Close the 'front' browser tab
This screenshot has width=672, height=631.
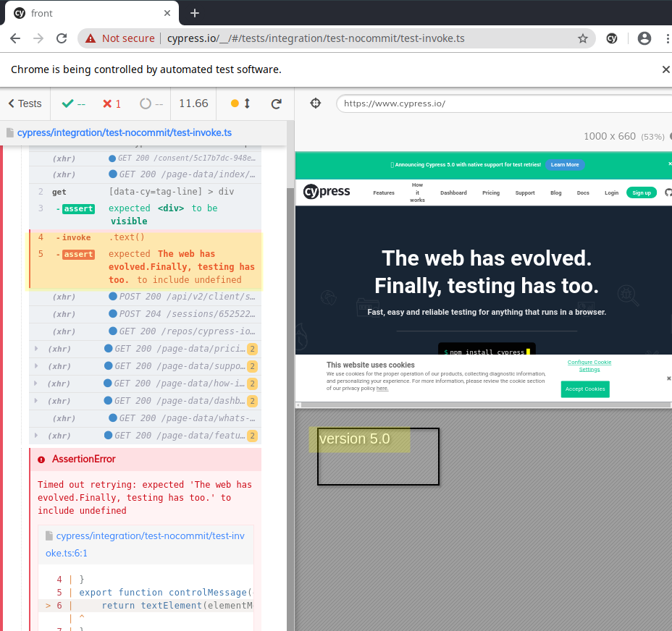pos(167,13)
